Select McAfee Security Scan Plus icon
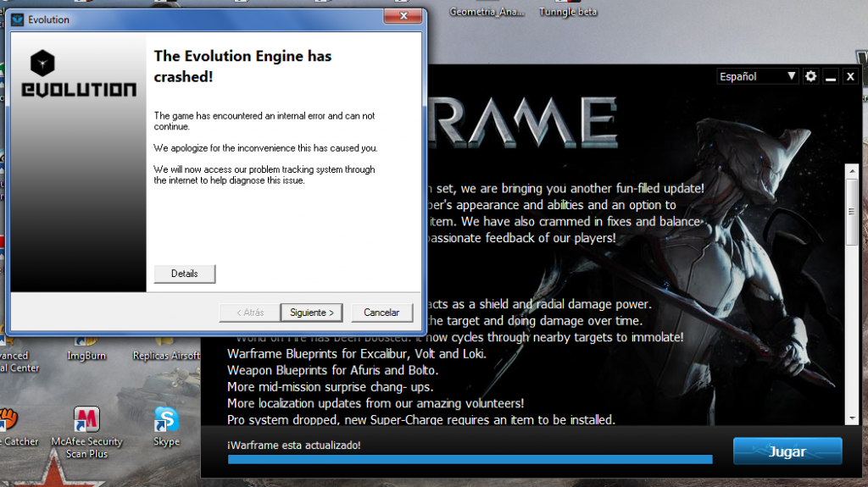 pyautogui.click(x=86, y=433)
